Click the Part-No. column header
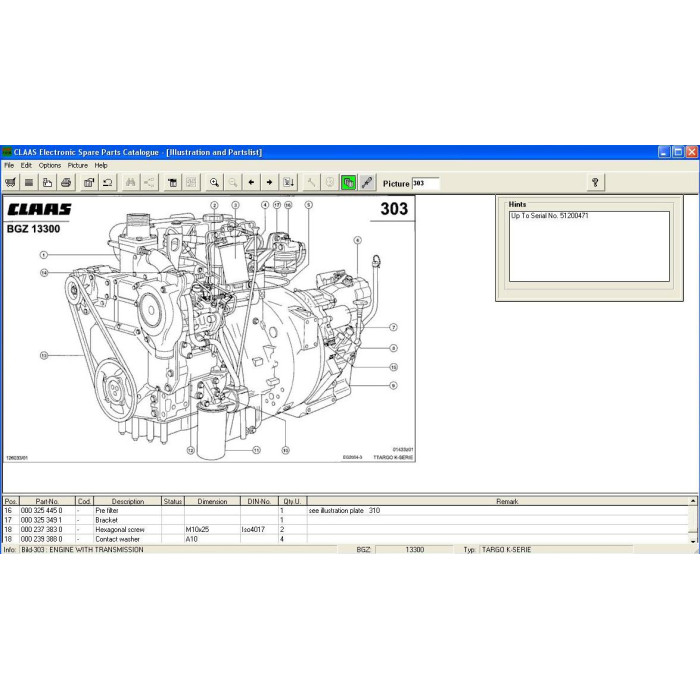This screenshot has width=700, height=700. pyautogui.click(x=47, y=501)
